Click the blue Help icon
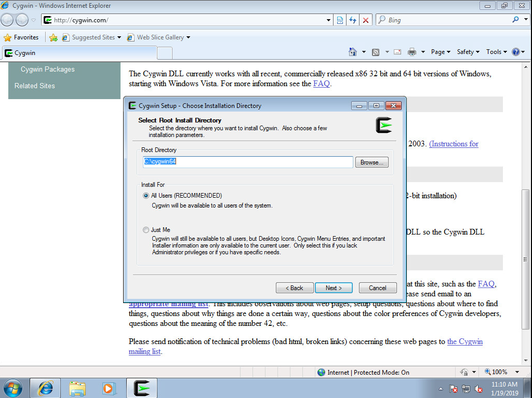Image resolution: width=532 pixels, height=398 pixels. [x=516, y=52]
